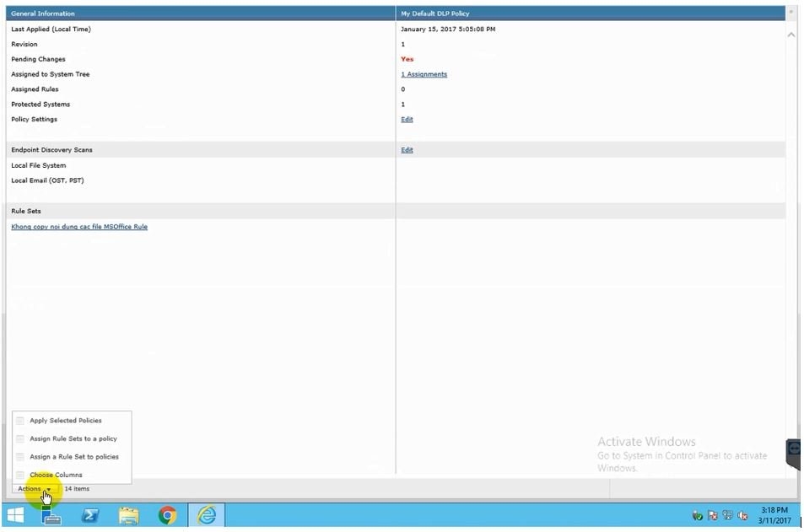Select Assign a Rule Set to policies
Screen dimensions: 804x532
(x=73, y=457)
